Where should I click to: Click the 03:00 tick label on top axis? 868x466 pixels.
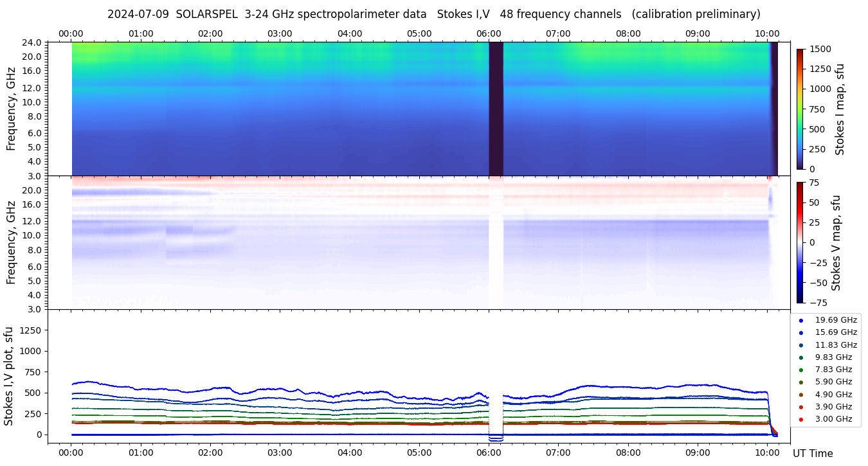click(280, 33)
